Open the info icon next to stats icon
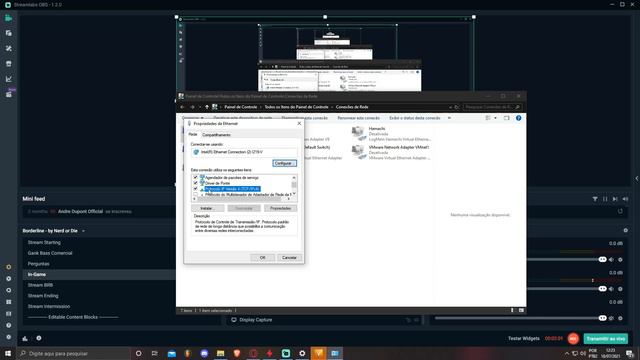 pos(39,338)
